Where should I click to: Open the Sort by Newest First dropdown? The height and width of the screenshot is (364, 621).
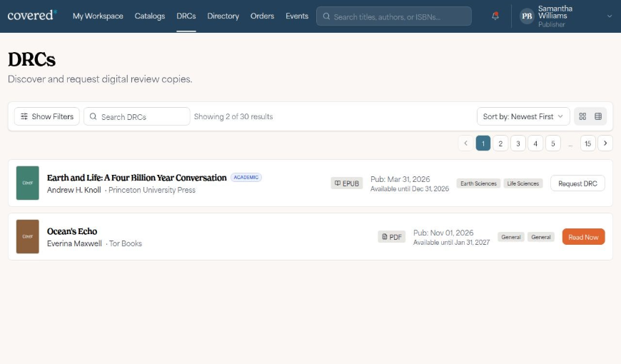pos(523,116)
